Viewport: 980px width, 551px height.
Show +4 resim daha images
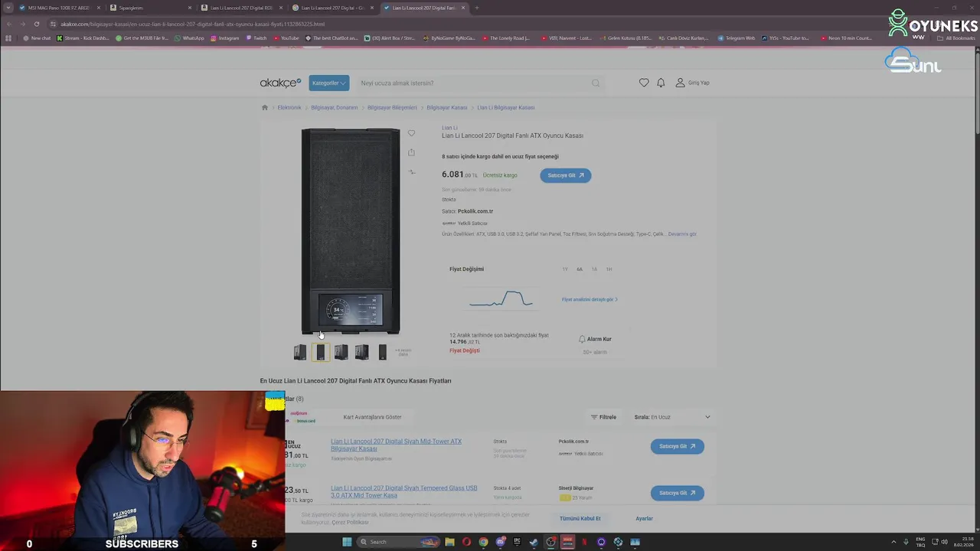(x=403, y=352)
